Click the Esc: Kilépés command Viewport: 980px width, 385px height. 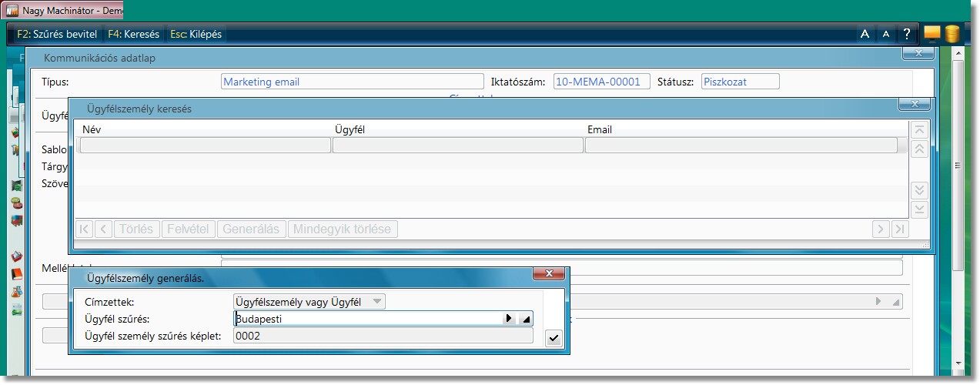coord(196,34)
